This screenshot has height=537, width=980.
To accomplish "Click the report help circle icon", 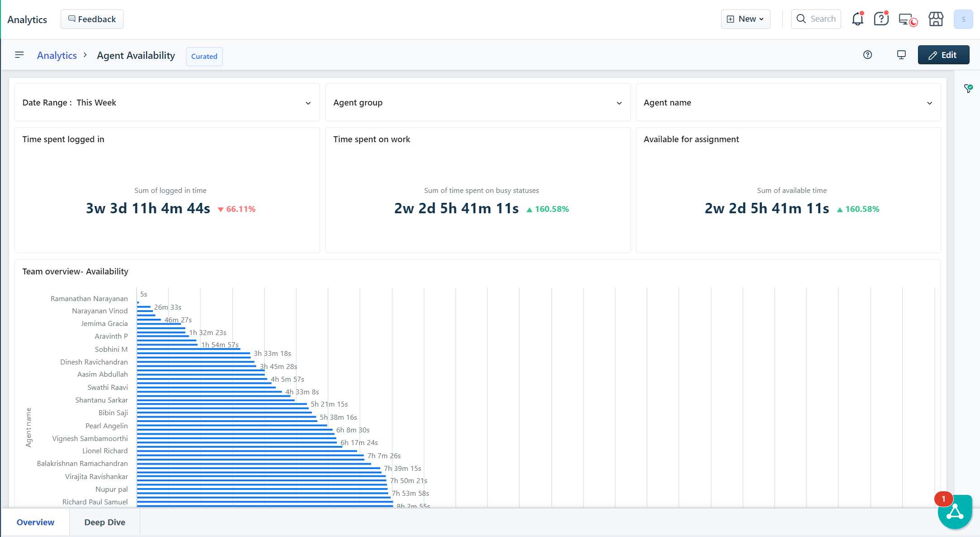I will pos(867,55).
